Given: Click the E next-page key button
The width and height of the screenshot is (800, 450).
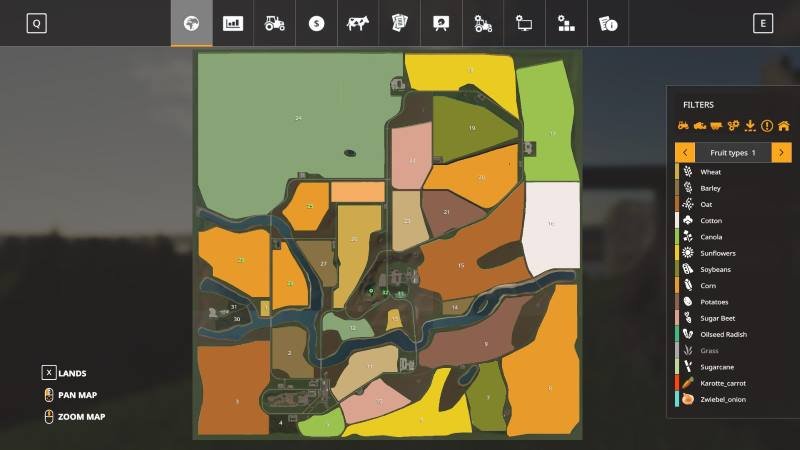Looking at the screenshot, I should click(763, 23).
